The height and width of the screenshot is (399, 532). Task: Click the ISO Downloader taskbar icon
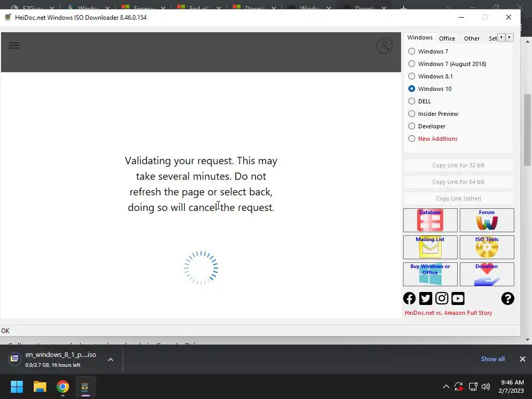85,387
